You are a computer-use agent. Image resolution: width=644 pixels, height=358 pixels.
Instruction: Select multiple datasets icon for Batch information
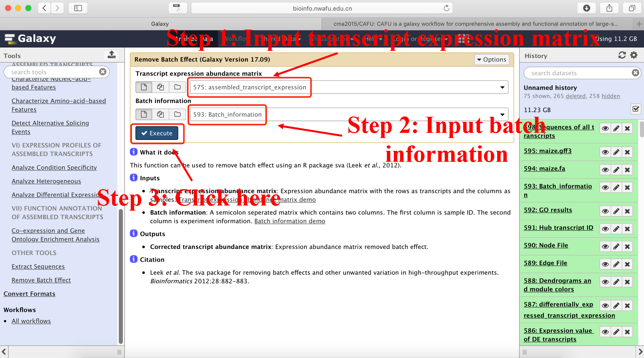click(x=160, y=114)
